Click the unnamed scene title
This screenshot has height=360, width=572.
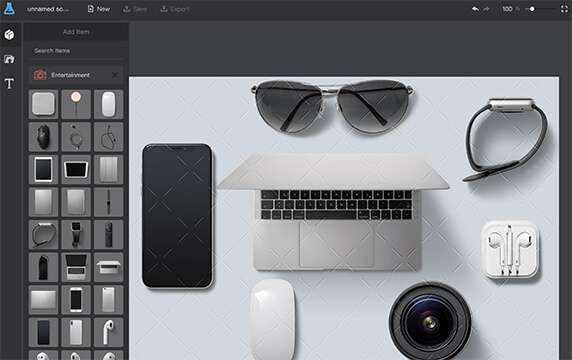48,9
